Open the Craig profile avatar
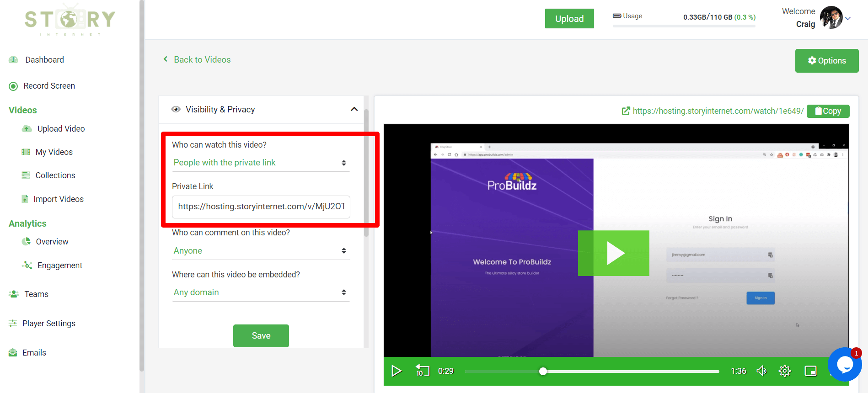The image size is (868, 393). (831, 18)
